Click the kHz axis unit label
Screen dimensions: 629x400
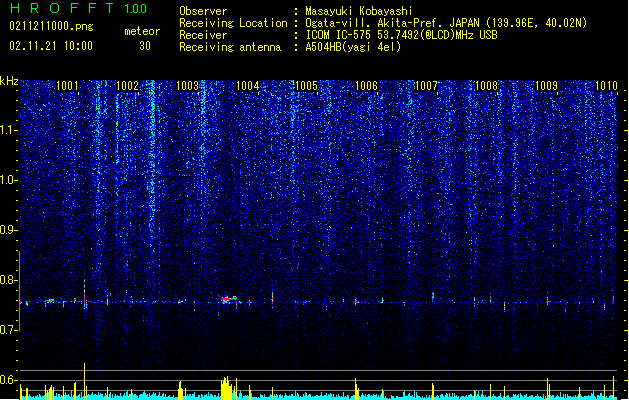click(9, 81)
